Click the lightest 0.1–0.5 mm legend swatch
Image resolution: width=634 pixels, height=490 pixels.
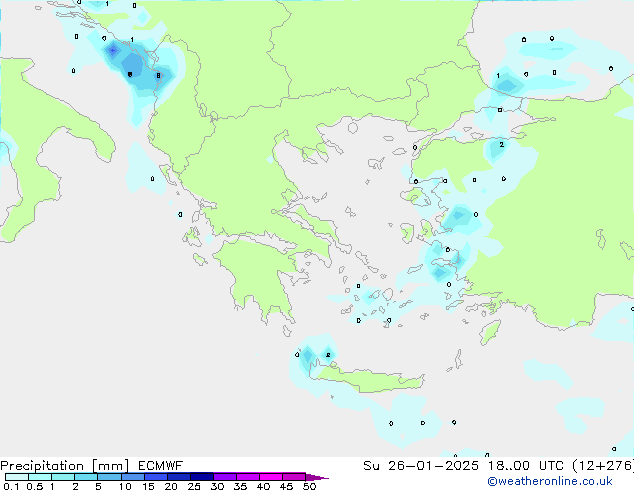click(x=17, y=477)
